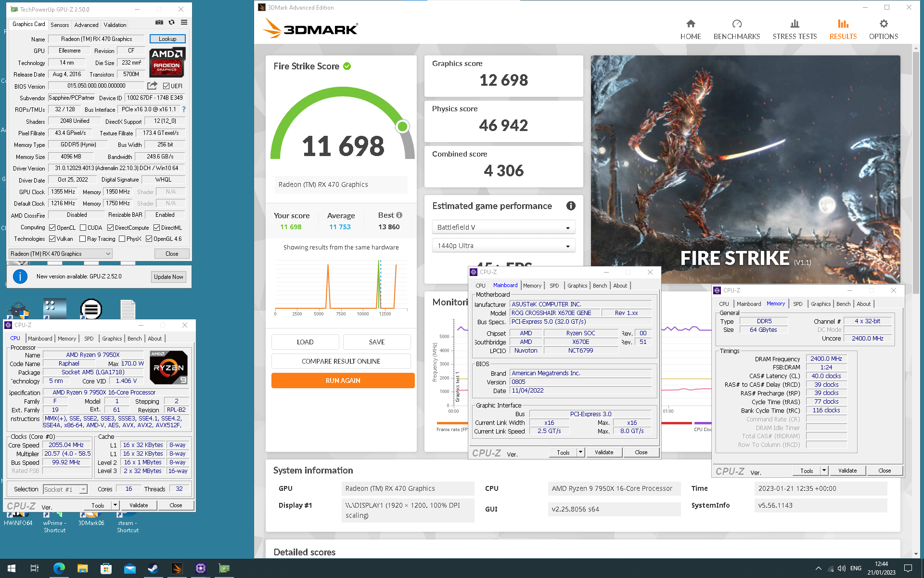Open Stress Tests section

(x=795, y=29)
